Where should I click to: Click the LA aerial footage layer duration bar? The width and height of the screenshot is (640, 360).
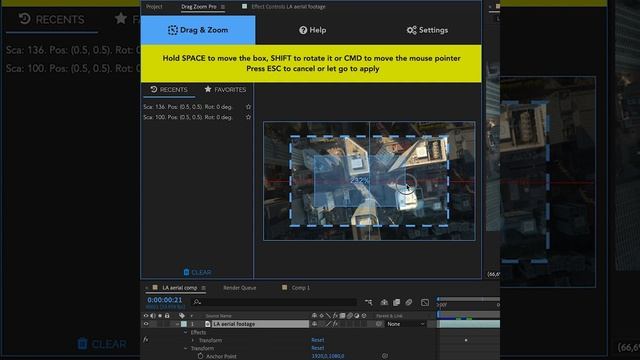coord(469,324)
